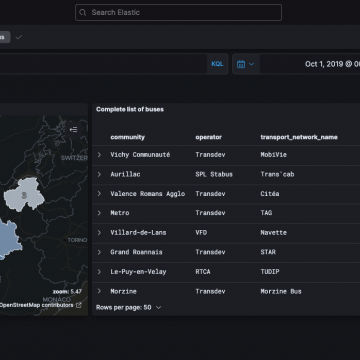Click the TAG network name cell
The image size is (360, 360).
(x=266, y=213)
